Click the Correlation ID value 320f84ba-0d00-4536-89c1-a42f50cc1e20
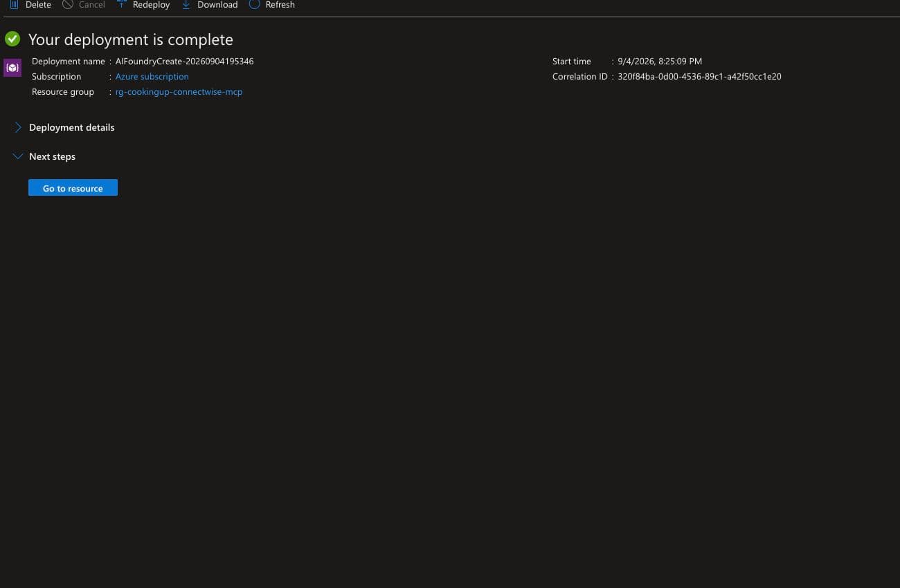Image resolution: width=900 pixels, height=588 pixels. point(699,77)
